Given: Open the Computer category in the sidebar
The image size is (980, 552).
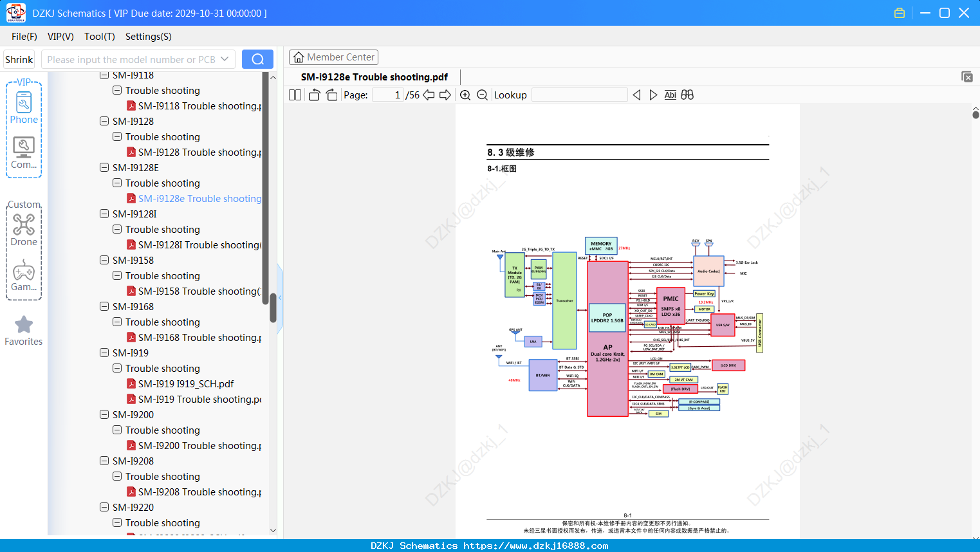Looking at the screenshot, I should (x=24, y=153).
